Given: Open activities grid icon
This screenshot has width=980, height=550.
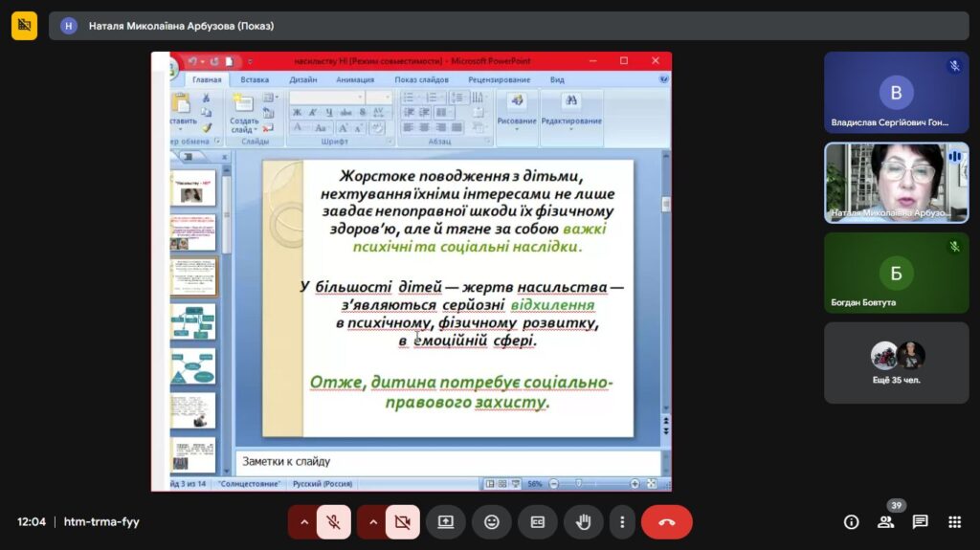Looking at the screenshot, I should (954, 522).
